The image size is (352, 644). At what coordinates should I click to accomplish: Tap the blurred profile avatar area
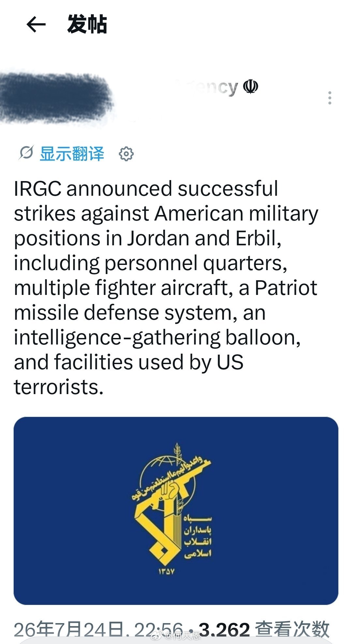(x=55, y=98)
